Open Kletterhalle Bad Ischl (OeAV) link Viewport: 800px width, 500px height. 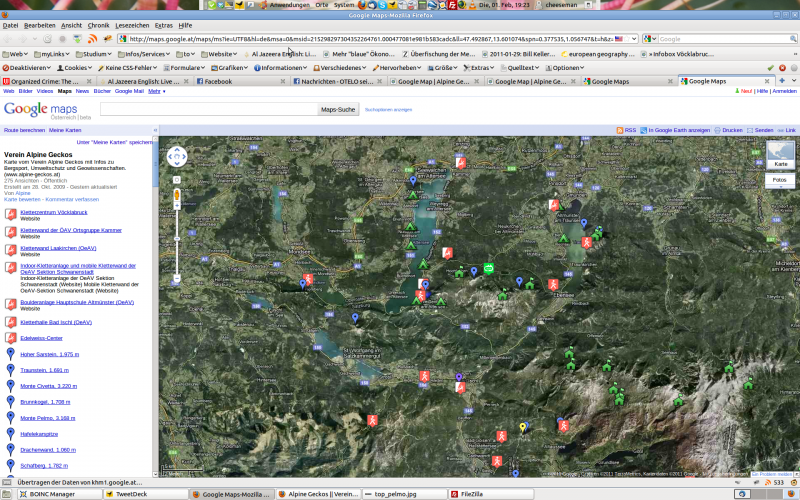[56, 322]
